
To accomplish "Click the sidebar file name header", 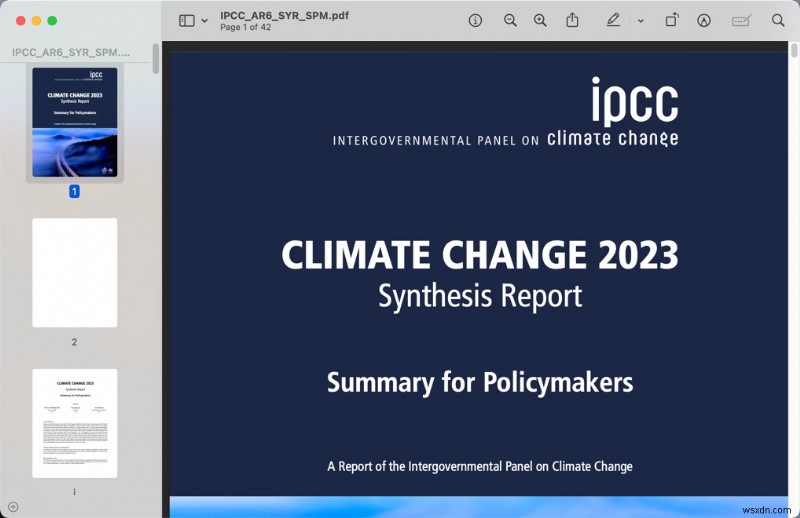I will click(71, 52).
